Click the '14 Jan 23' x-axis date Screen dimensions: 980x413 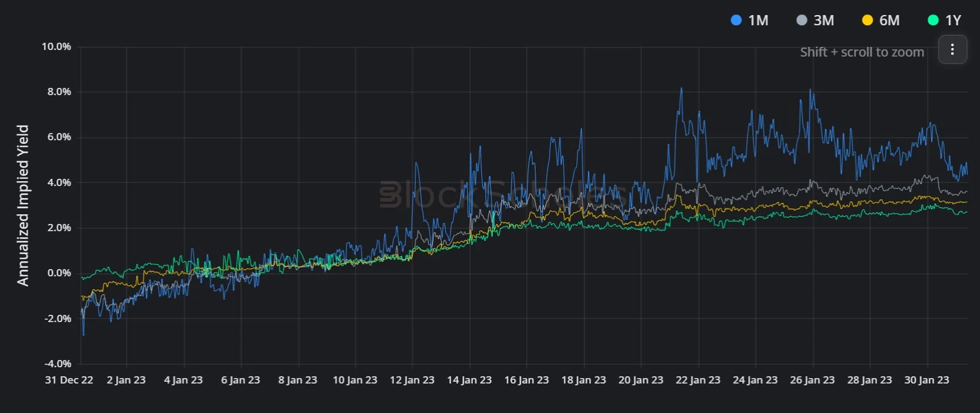click(x=469, y=380)
